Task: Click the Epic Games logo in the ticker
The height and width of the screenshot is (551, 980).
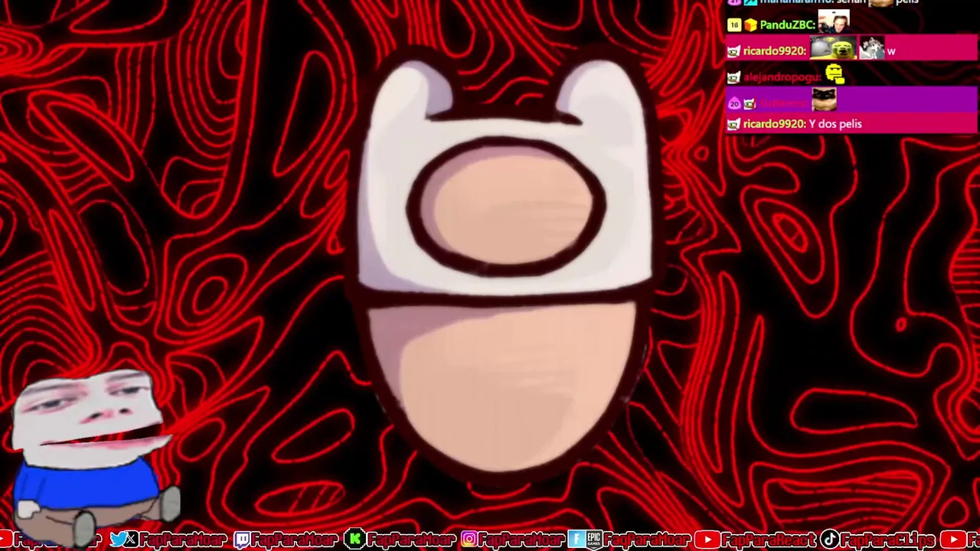Action: point(593,540)
